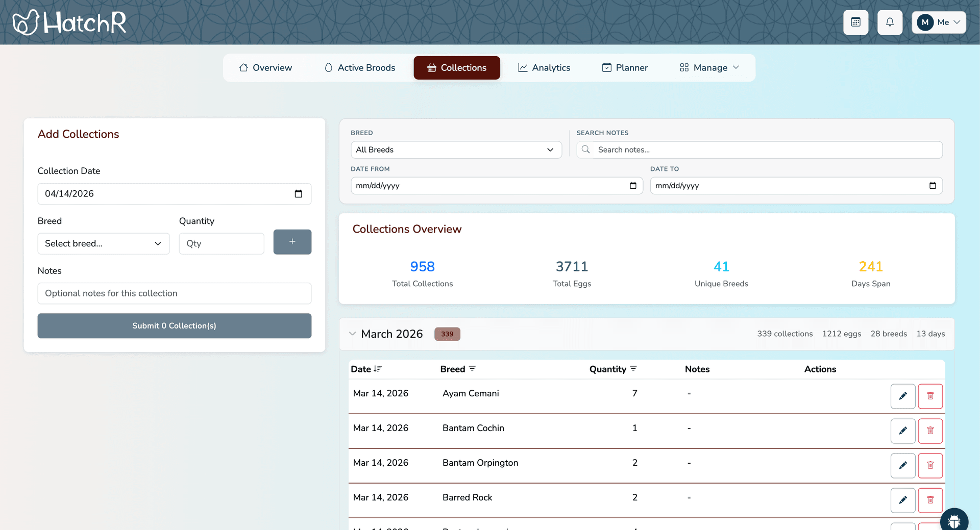The height and width of the screenshot is (530, 980).
Task: Open the notifications bell
Action: tap(890, 22)
